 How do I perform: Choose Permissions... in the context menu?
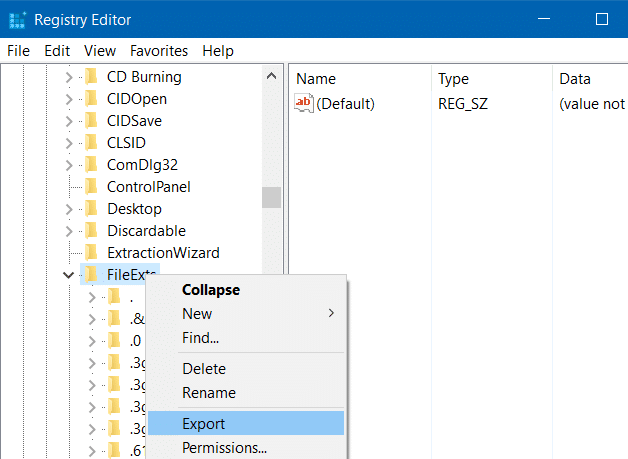pos(246,447)
